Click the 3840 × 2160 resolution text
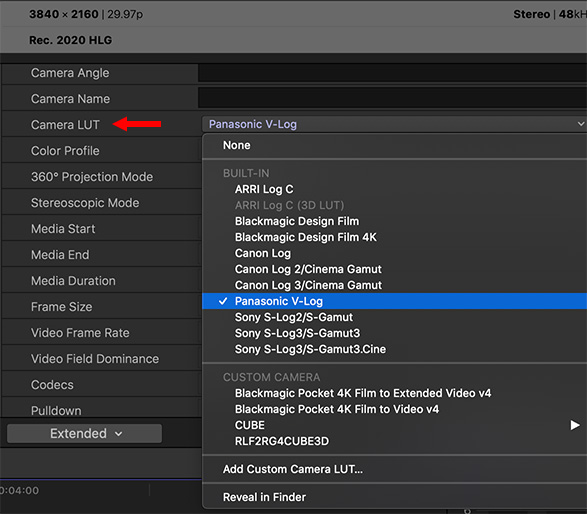Image resolution: width=587 pixels, height=514 pixels. coord(64,14)
